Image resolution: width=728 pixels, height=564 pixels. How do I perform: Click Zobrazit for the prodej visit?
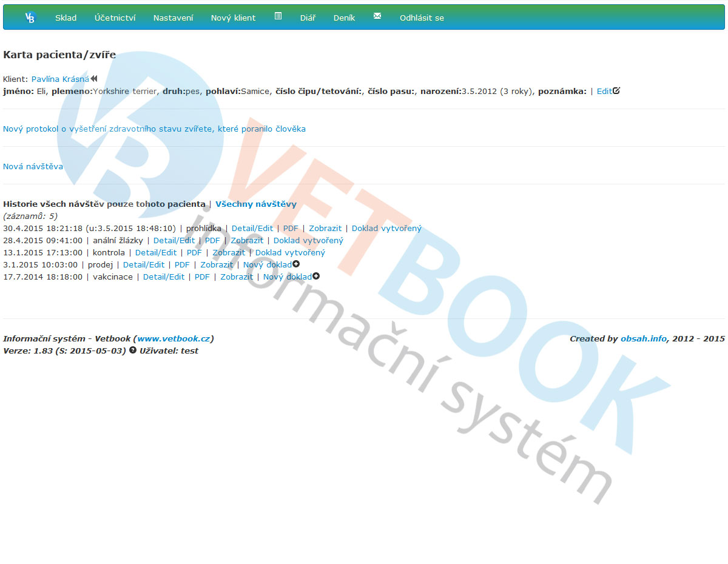click(217, 264)
